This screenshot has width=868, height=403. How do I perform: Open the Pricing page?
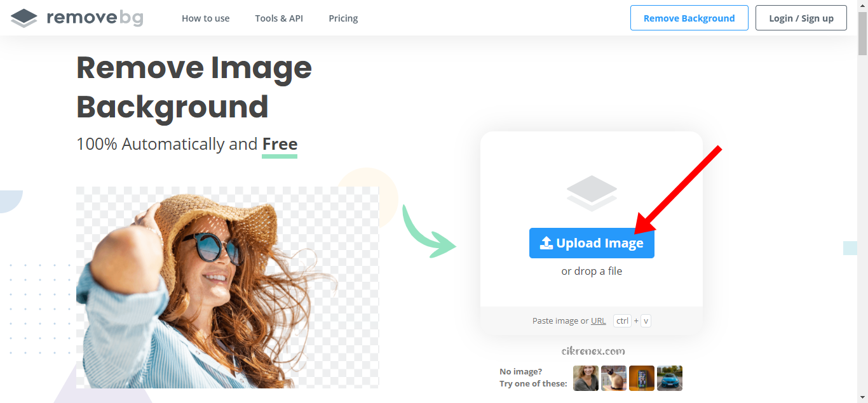[342, 18]
